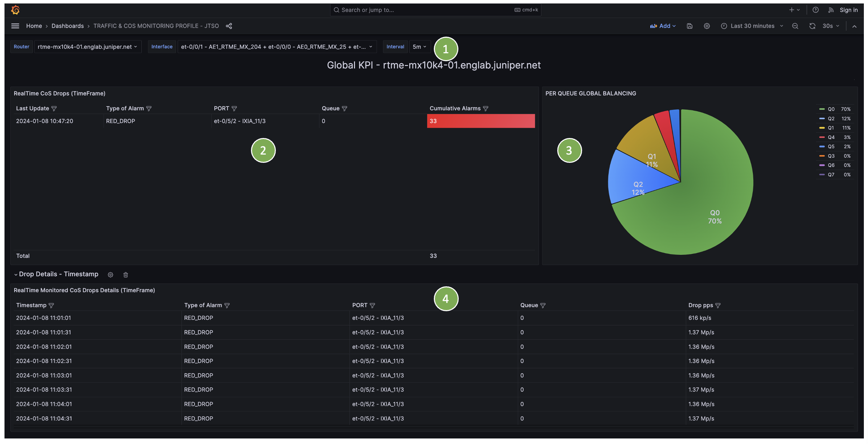Open dashboard settings gear icon
This screenshot has width=868, height=444.
click(x=707, y=26)
